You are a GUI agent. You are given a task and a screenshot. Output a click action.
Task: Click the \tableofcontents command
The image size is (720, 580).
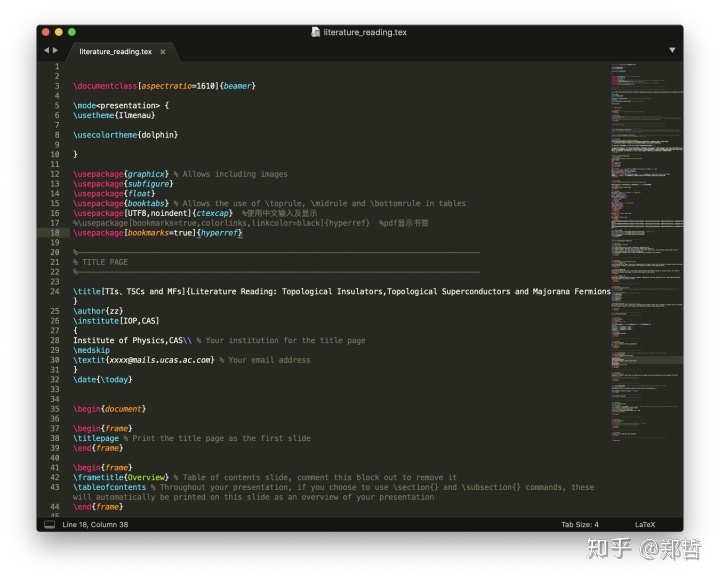pos(109,487)
